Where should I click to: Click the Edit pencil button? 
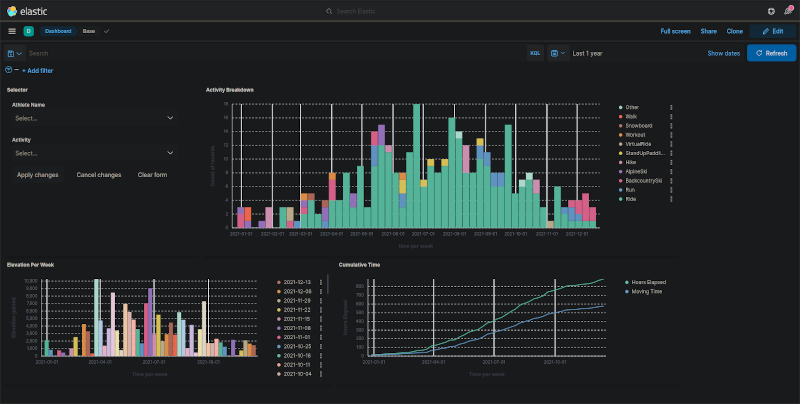point(772,31)
